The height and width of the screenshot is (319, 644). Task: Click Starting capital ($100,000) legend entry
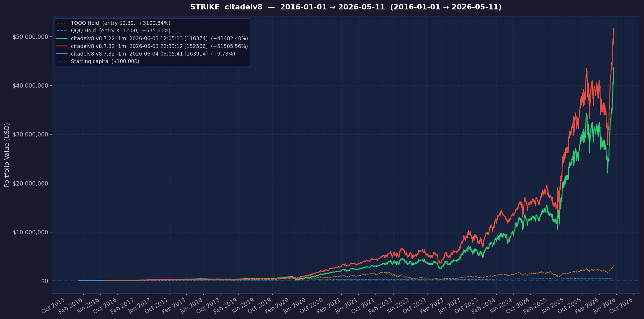point(98,61)
